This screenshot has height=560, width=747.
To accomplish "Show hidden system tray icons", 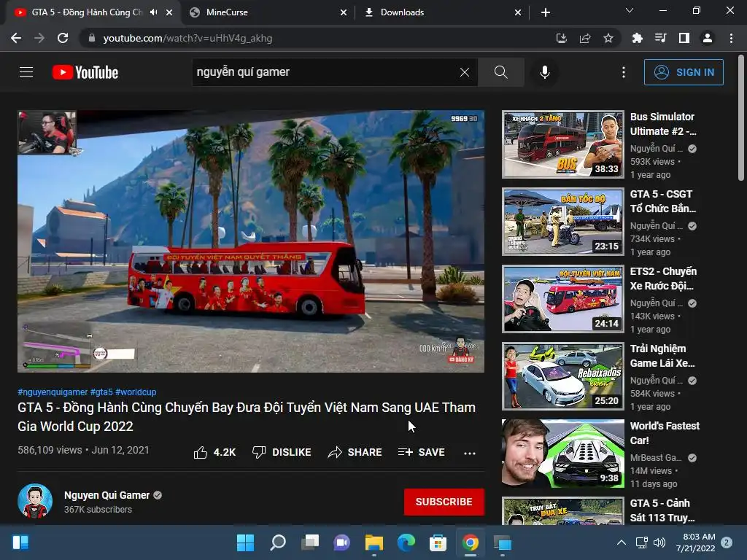I will (x=622, y=542).
